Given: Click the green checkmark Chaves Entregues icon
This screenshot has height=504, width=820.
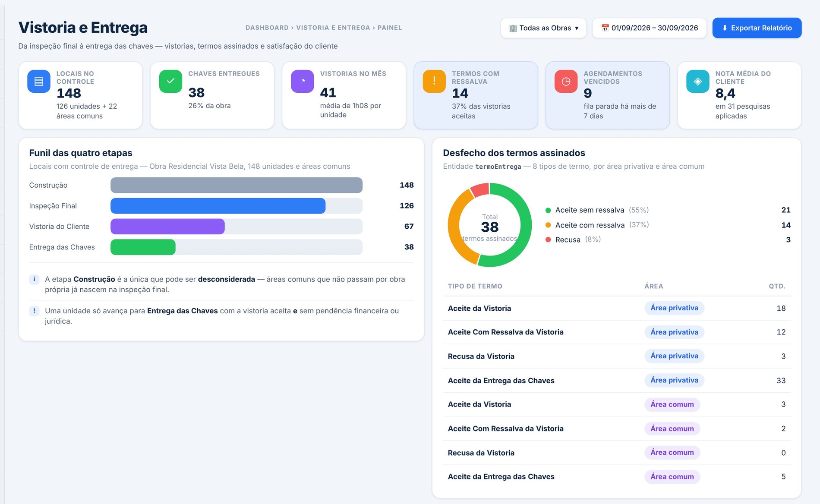Looking at the screenshot, I should 170,81.
